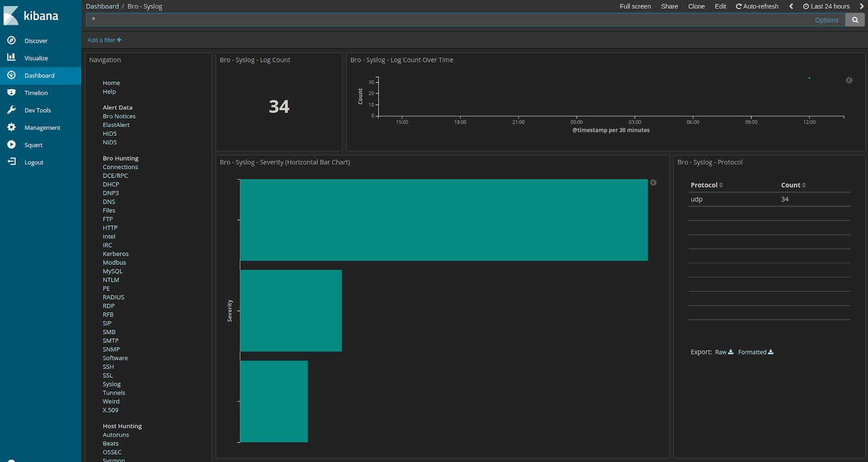Toggle legend on the Severity bar chart

coord(653,182)
